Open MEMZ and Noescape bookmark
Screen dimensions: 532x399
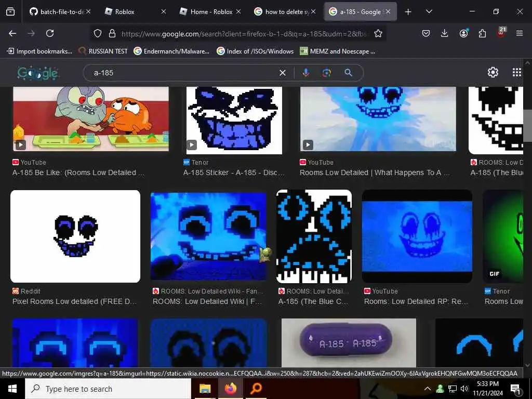point(338,51)
